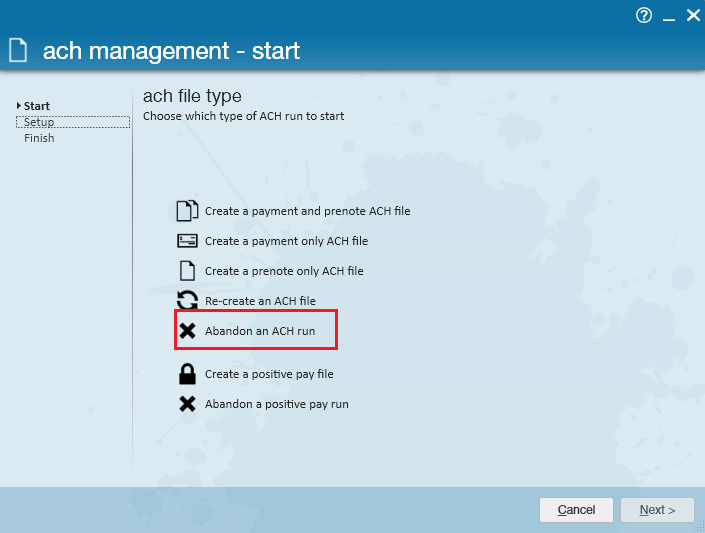This screenshot has width=705, height=533.
Task: Click the X icon beside Abandon an ACH run
Action: tap(187, 331)
